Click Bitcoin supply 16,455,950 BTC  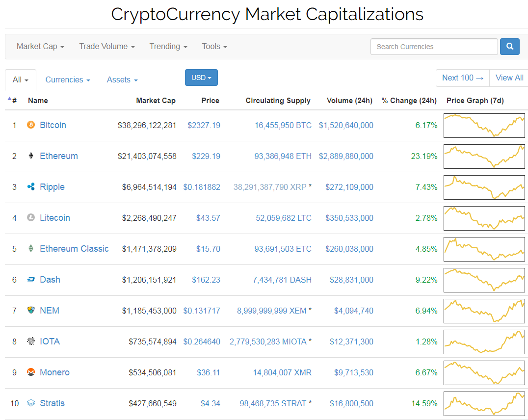click(283, 125)
